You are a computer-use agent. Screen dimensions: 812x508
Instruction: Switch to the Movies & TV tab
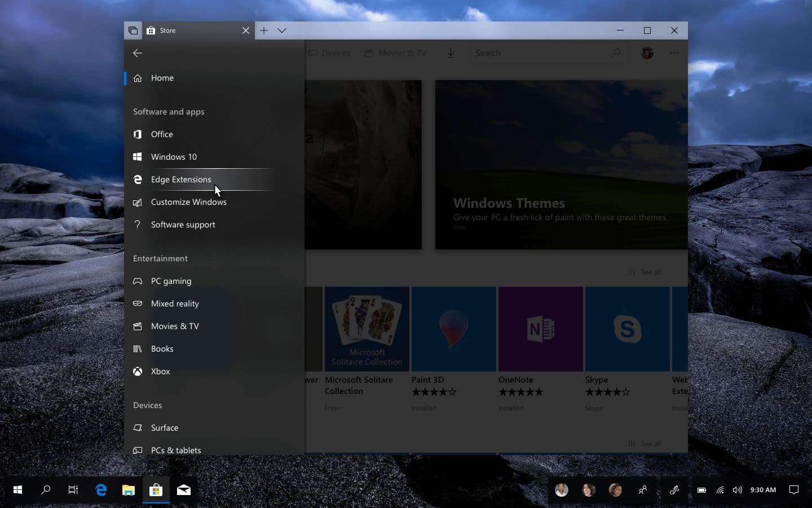[x=395, y=52]
